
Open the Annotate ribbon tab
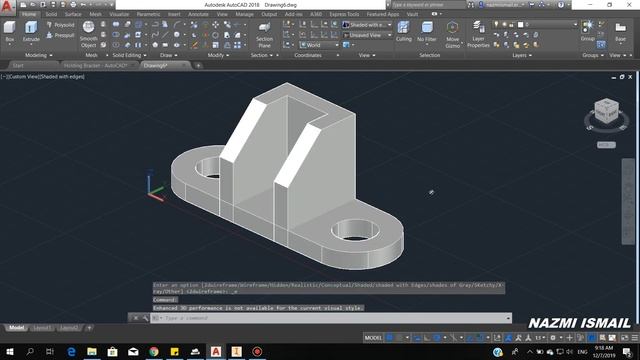[198, 14]
